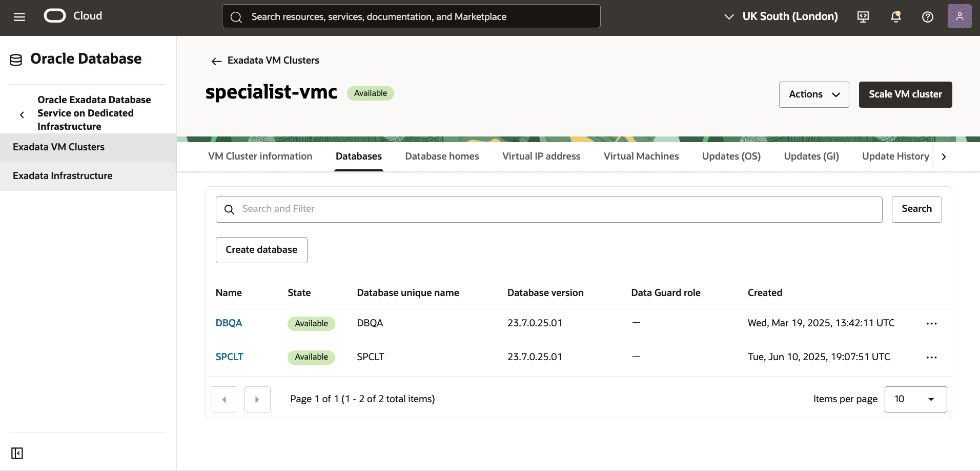This screenshot has height=471, width=980.
Task: Open the Update History tab
Action: [895, 156]
